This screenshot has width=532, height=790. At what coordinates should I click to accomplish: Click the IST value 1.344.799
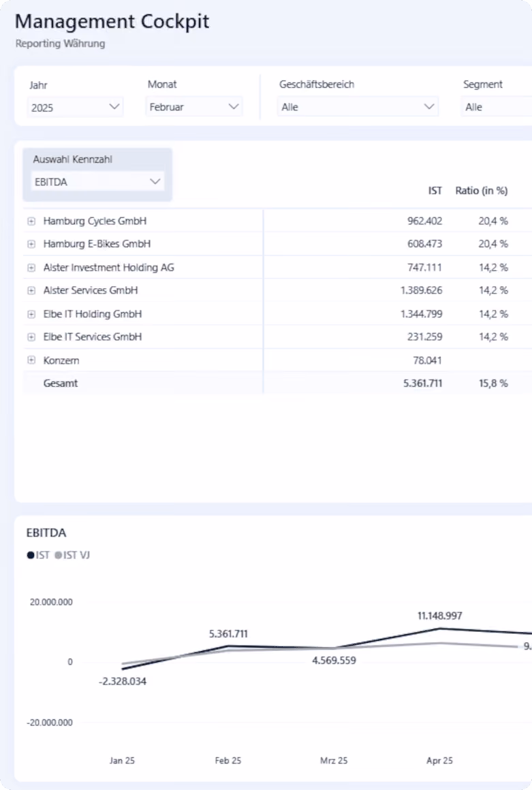(421, 314)
